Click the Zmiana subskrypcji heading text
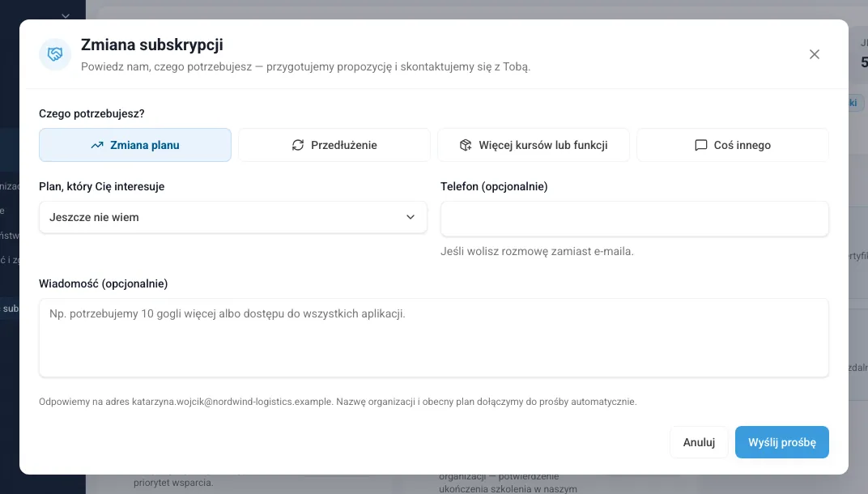Image resolution: width=868 pixels, height=494 pixels. click(x=151, y=45)
